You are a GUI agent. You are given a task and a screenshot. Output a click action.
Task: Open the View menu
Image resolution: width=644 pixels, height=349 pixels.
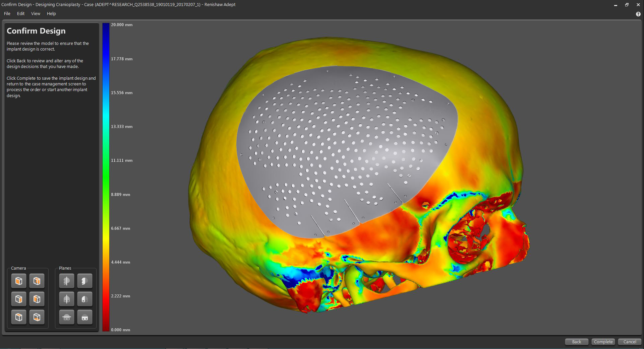point(36,14)
